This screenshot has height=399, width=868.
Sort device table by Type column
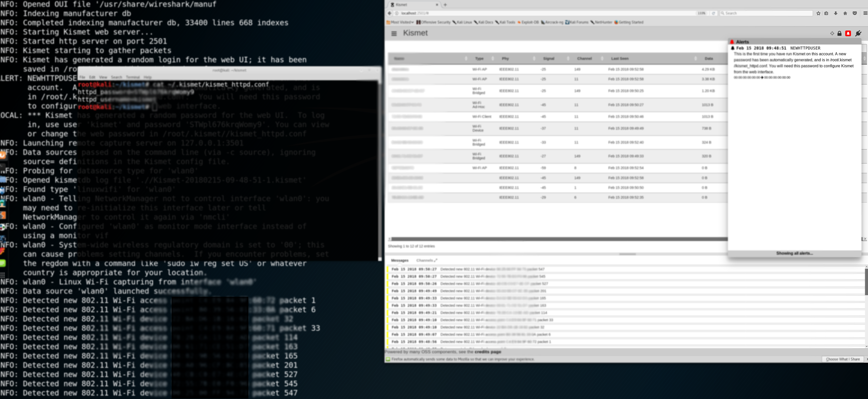tap(483, 59)
